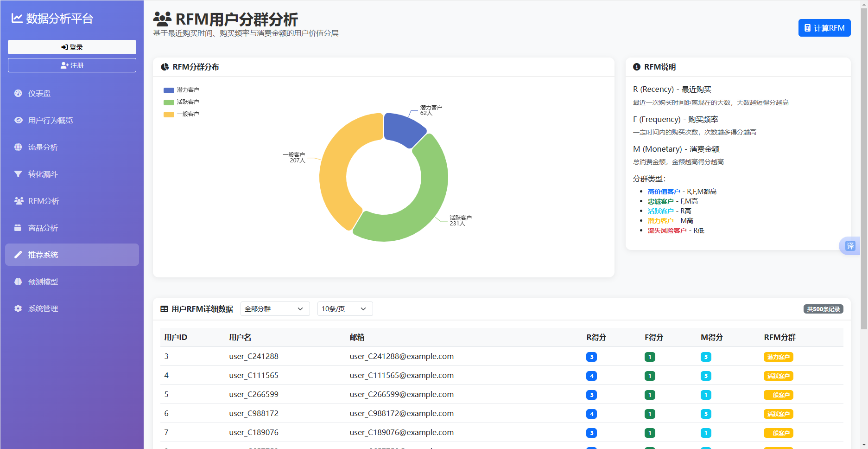
Task: Click the 推荐系统 magic wand icon
Action: click(x=18, y=255)
